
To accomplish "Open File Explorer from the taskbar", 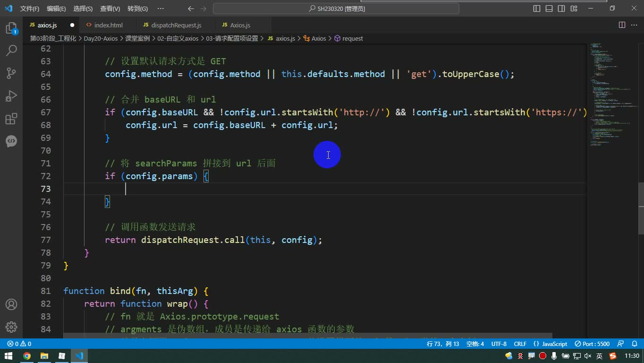I will 44,356.
